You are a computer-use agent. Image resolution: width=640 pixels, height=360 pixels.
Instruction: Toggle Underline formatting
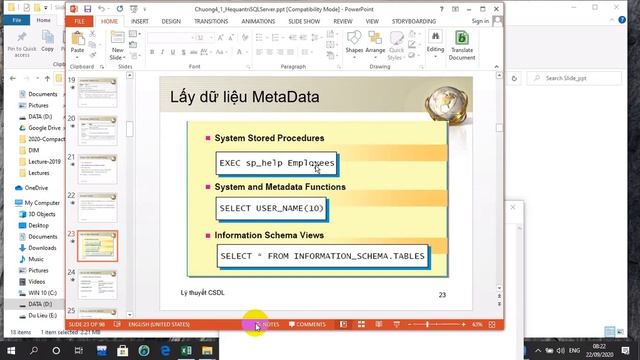coord(173,52)
